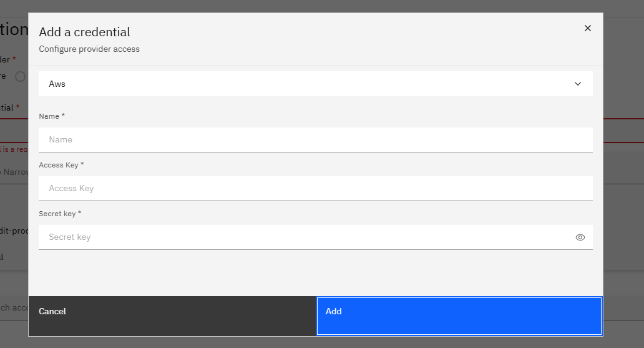Expand the Aws provider chevron arrow

pos(577,84)
